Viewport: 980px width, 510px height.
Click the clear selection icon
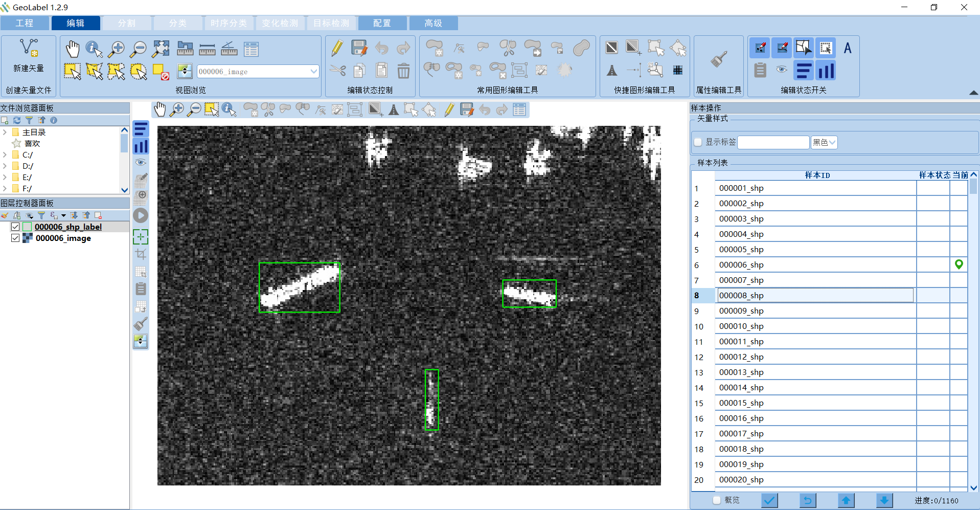pos(161,72)
